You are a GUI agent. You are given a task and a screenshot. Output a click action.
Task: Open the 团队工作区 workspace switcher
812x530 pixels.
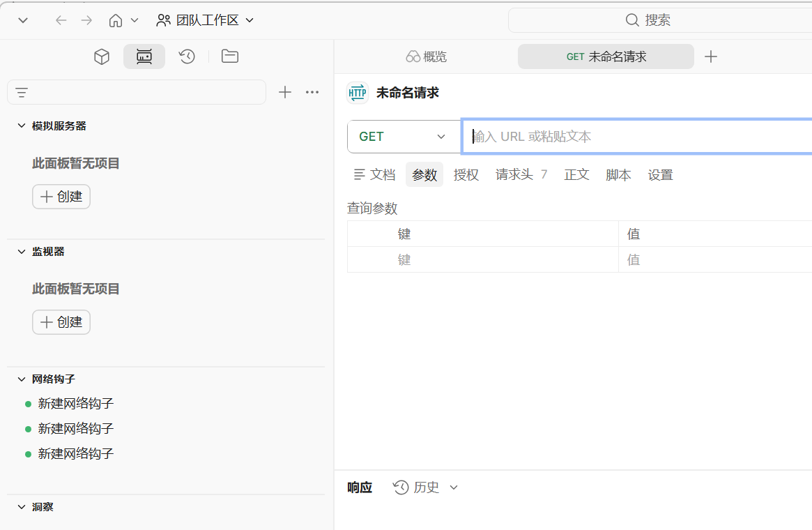pyautogui.click(x=205, y=20)
